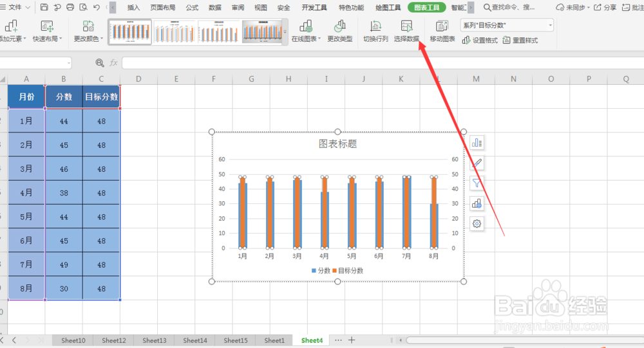Click the chart settings gear button beside chart
This screenshot has width=644, height=348.
click(477, 224)
